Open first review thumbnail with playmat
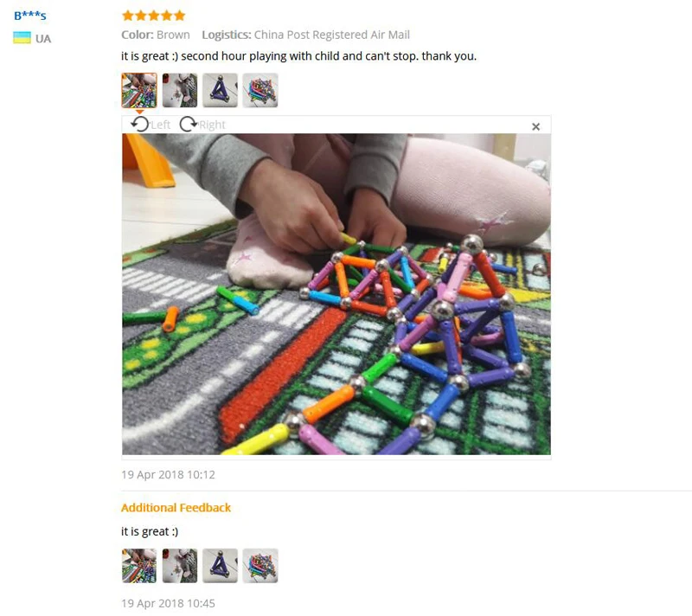 (139, 91)
